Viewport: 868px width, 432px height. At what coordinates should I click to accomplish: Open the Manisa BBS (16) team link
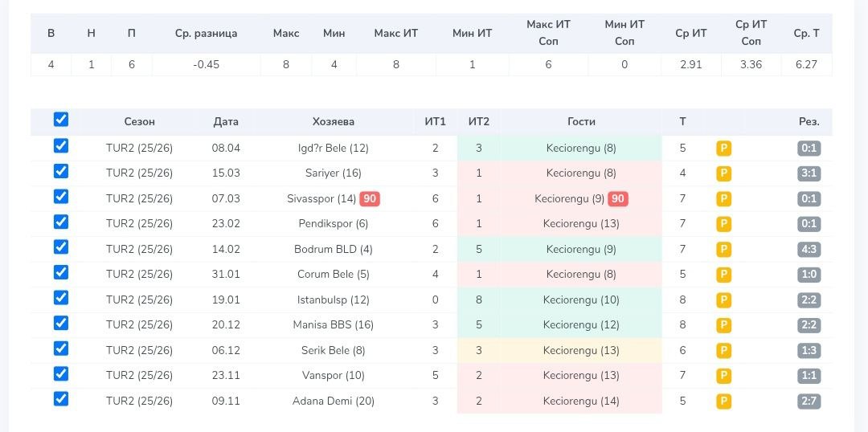(x=333, y=325)
